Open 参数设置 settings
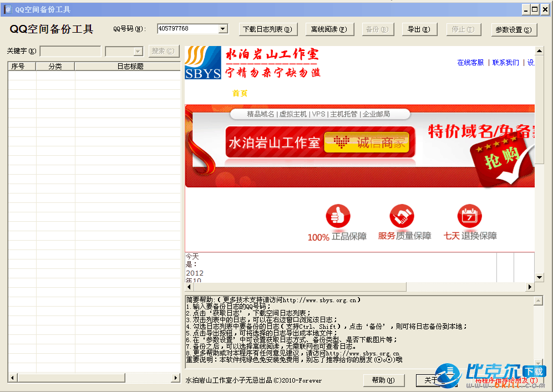 click(514, 29)
